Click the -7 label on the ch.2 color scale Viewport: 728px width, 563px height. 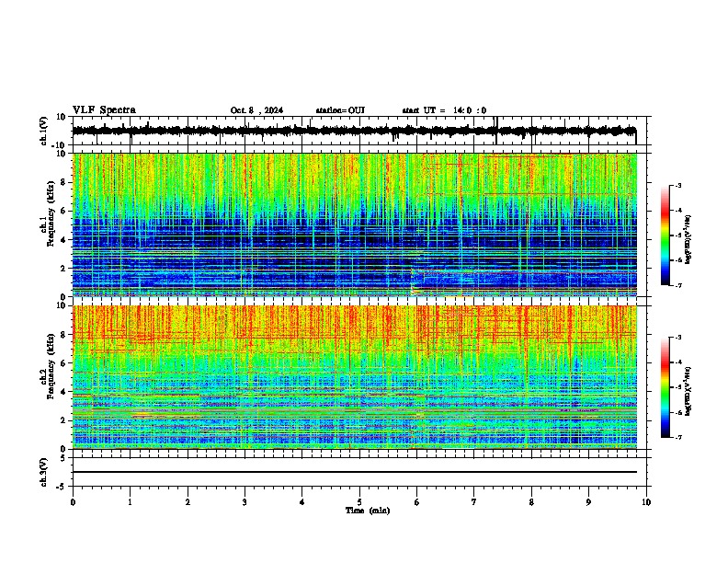pos(677,437)
